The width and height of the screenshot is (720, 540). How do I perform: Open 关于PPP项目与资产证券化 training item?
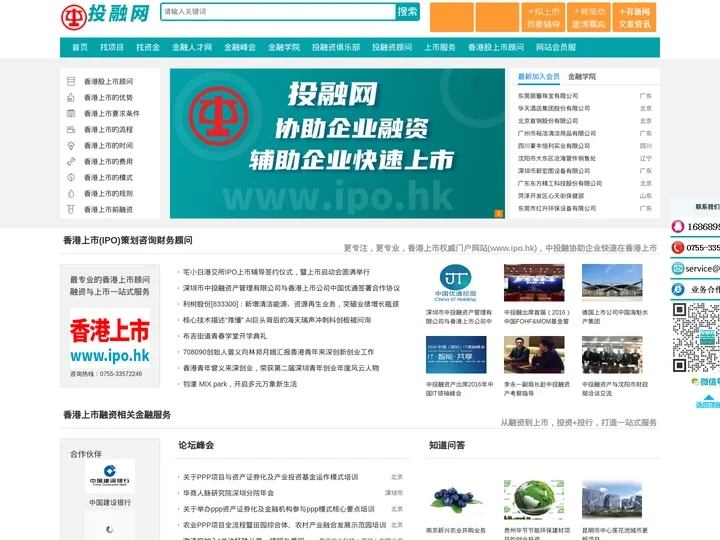[270, 477]
